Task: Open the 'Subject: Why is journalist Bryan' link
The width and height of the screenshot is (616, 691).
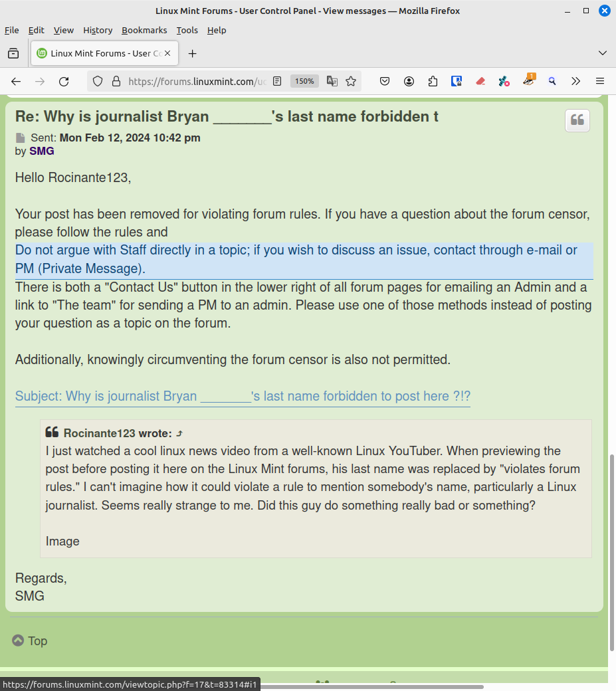Action: 243,396
